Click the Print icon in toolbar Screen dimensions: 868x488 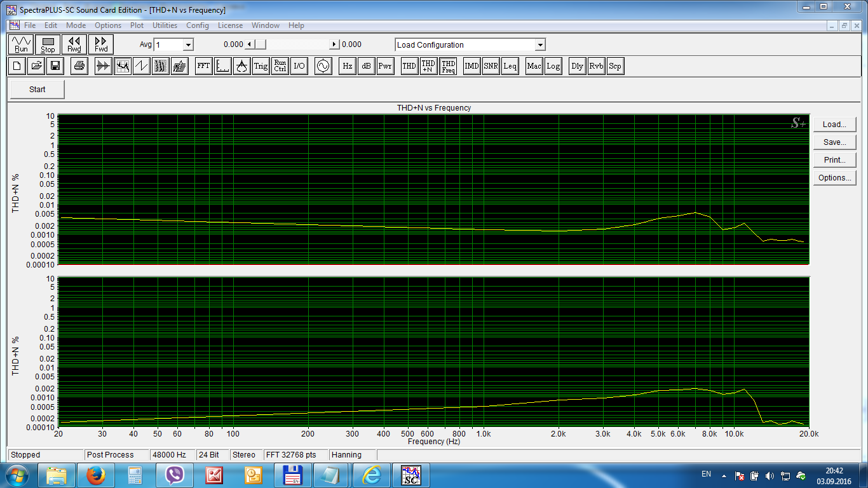click(79, 66)
